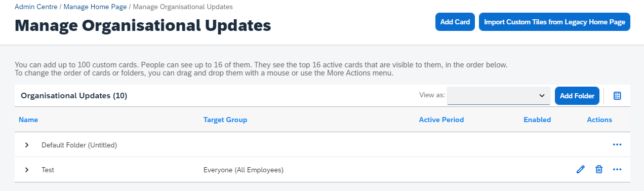Edit the Test folder with pencil icon
This screenshot has height=191, width=644.
[581, 170]
